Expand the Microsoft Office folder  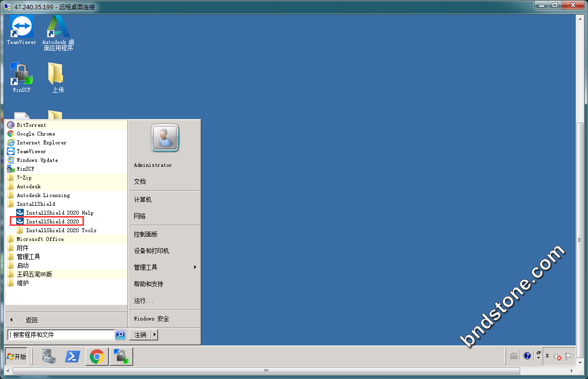[40, 239]
